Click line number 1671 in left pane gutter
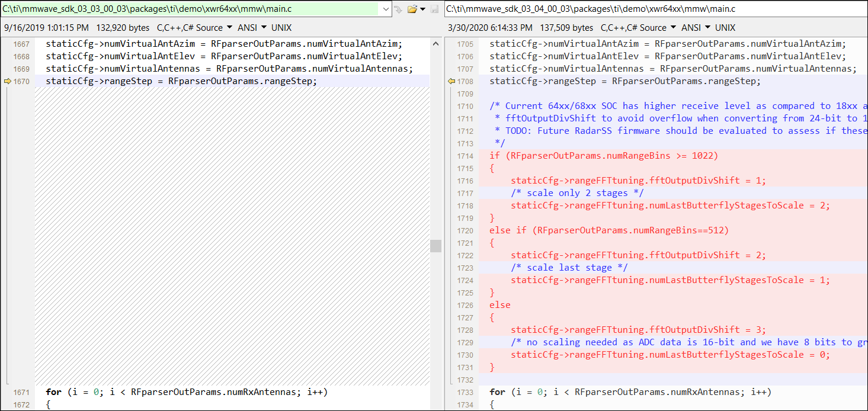 click(x=21, y=392)
